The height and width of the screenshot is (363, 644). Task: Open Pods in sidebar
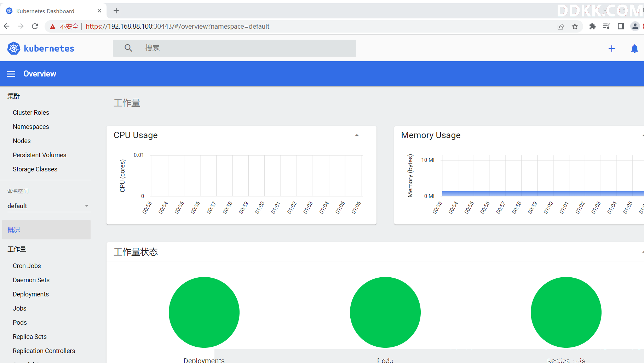click(x=20, y=323)
